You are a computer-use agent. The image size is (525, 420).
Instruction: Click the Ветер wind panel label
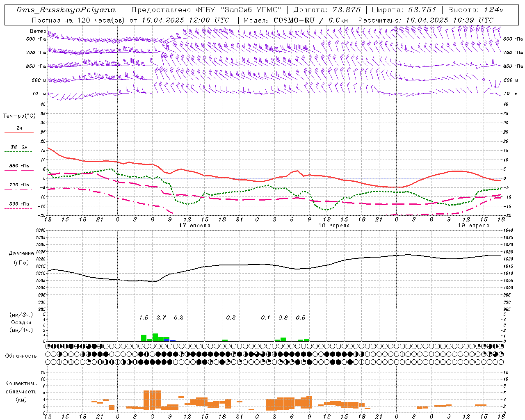point(38,31)
